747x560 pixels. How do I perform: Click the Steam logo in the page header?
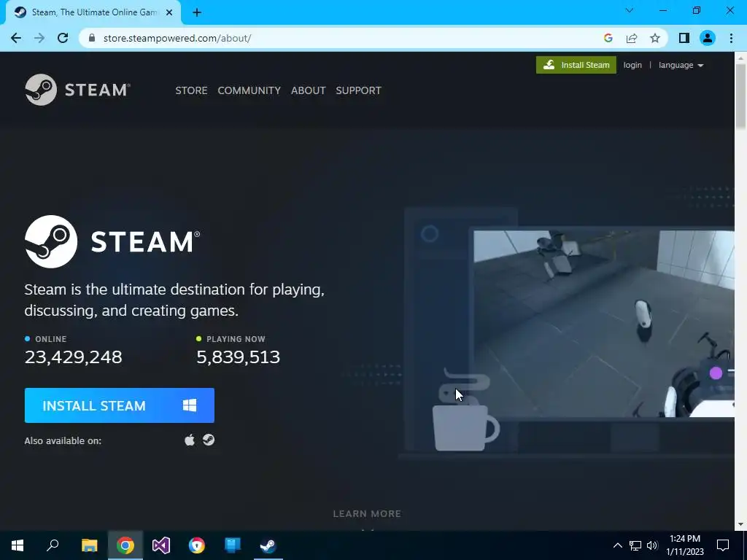pyautogui.click(x=77, y=90)
